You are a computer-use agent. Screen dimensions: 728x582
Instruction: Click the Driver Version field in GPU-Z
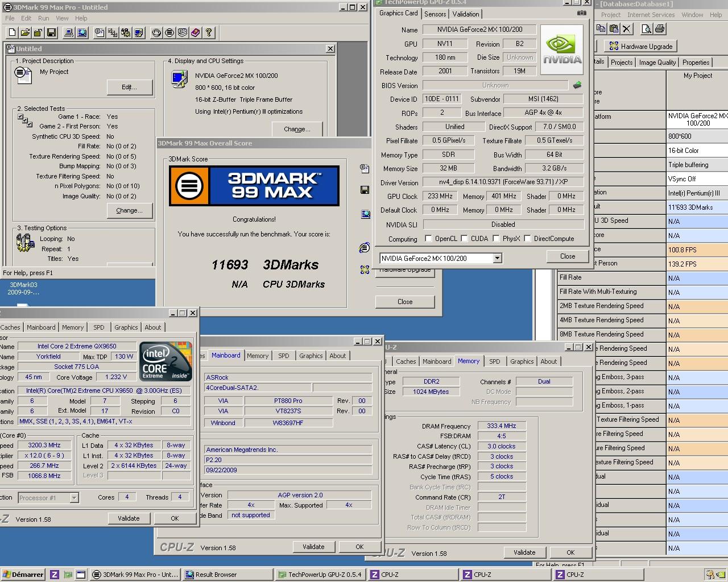[x=503, y=182]
